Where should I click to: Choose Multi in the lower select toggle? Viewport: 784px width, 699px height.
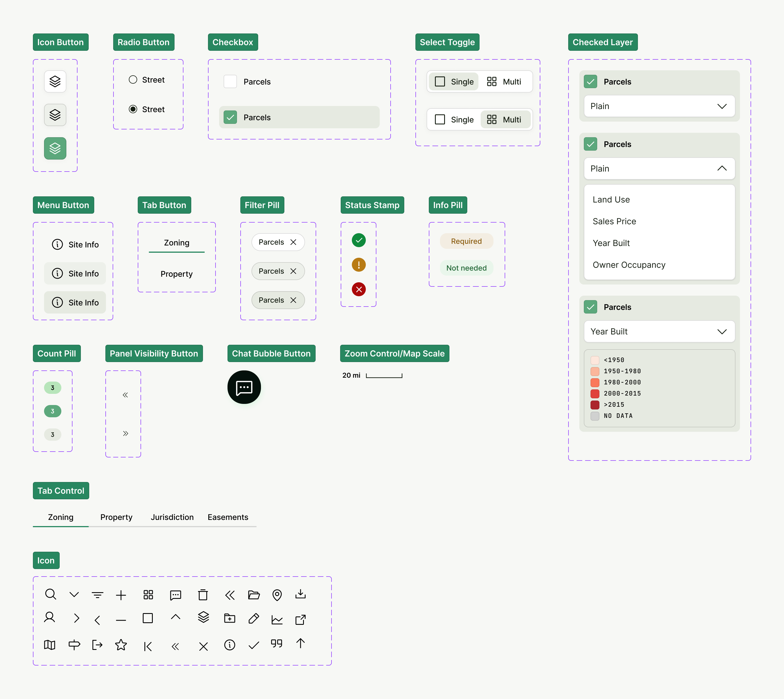click(506, 119)
